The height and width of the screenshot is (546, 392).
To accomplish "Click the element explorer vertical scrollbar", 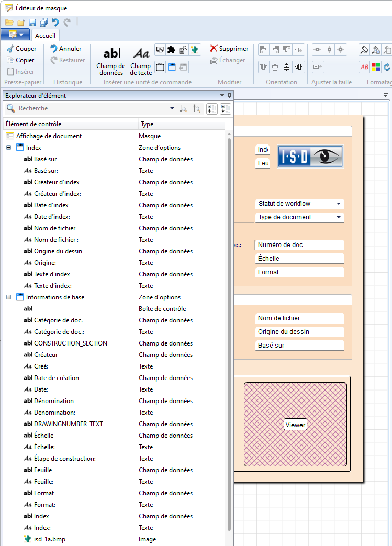I will pyautogui.click(x=229, y=335).
